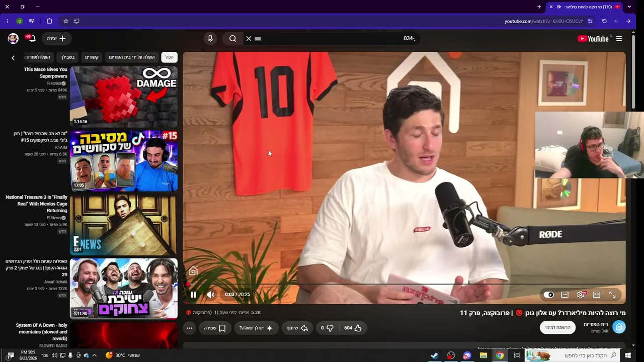Save the video with שמירה button
Screen dimensions: 644x362
click(215, 328)
